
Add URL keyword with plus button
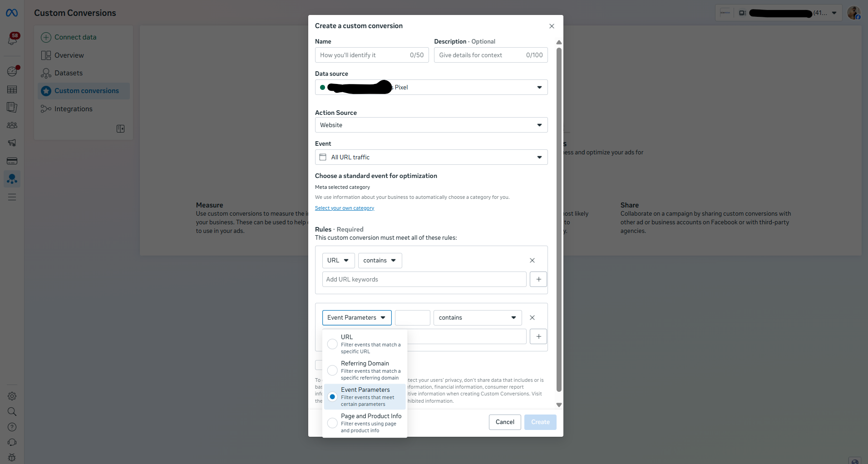538,279
